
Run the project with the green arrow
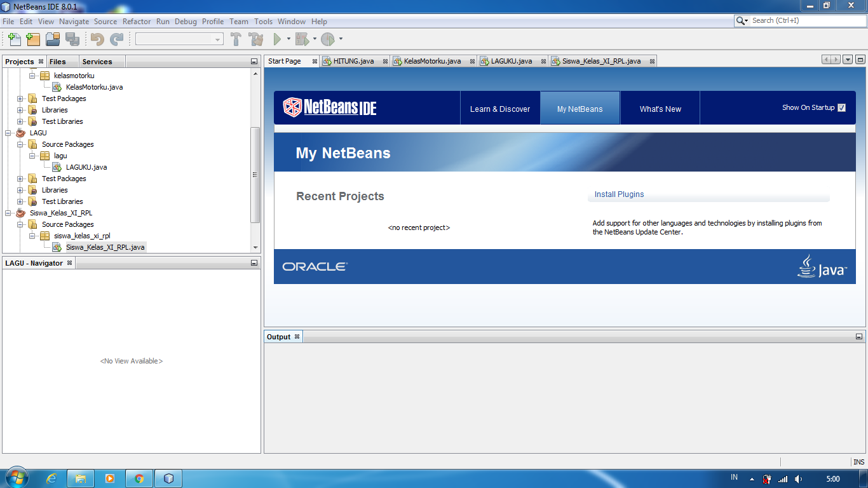pyautogui.click(x=278, y=39)
